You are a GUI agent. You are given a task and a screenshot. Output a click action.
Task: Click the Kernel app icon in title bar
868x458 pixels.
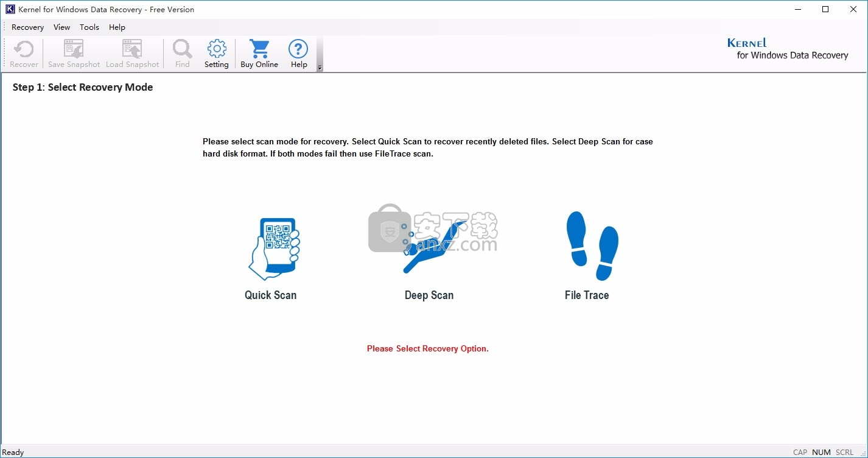[x=10, y=9]
